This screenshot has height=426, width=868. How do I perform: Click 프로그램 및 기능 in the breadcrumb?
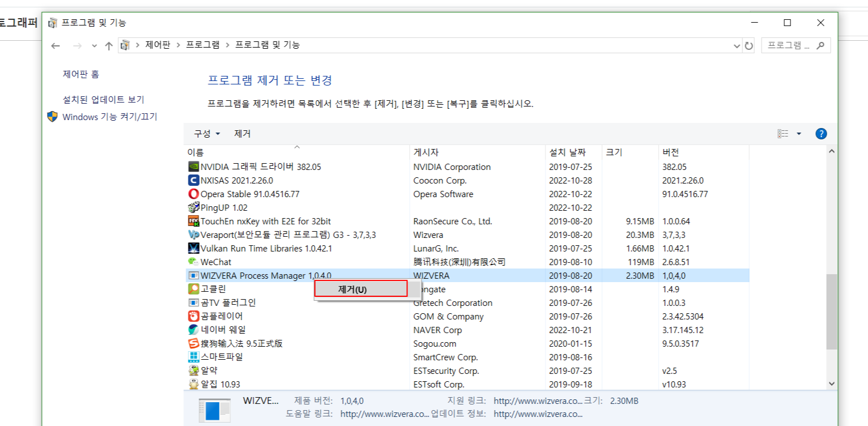(x=267, y=45)
